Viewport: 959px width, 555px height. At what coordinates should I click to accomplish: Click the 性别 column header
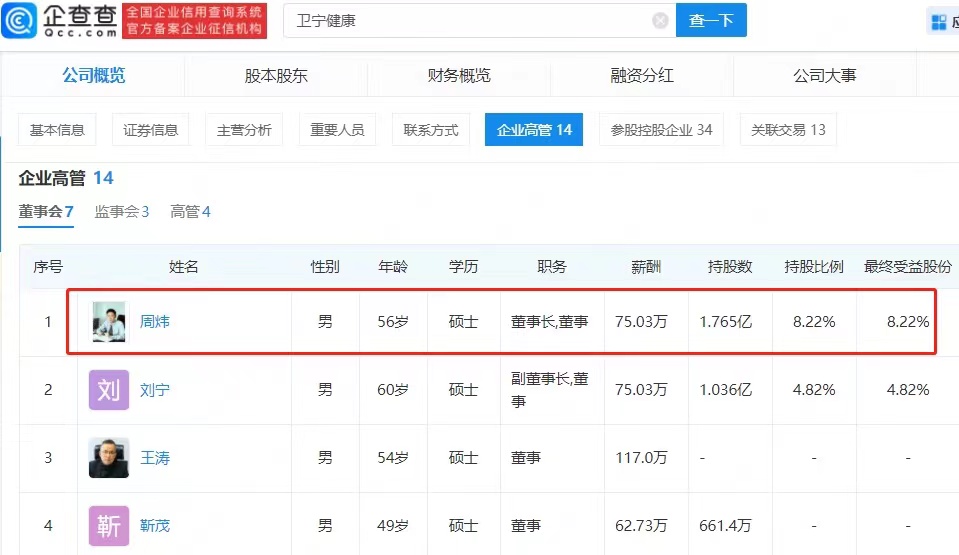325,267
